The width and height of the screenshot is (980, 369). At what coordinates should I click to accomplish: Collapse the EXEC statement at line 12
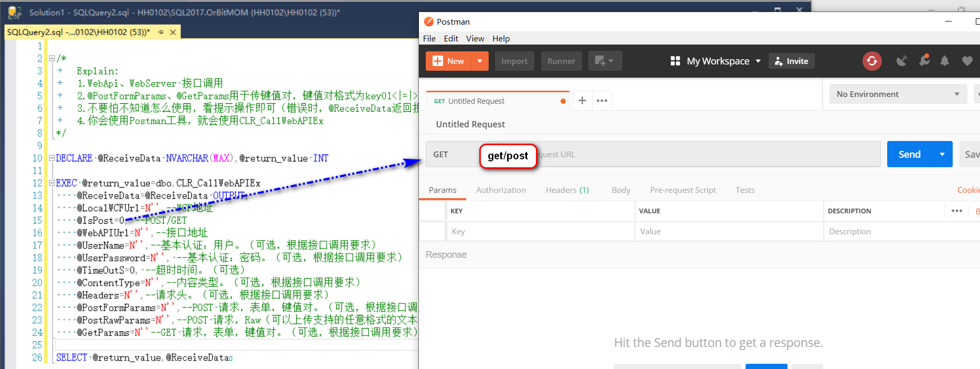click(x=51, y=183)
